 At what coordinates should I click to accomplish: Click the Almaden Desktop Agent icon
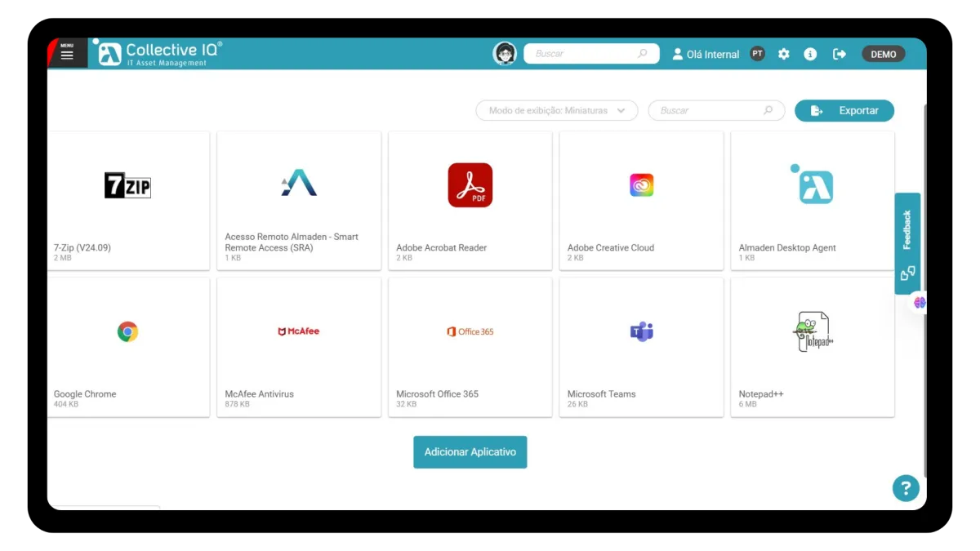click(x=813, y=184)
